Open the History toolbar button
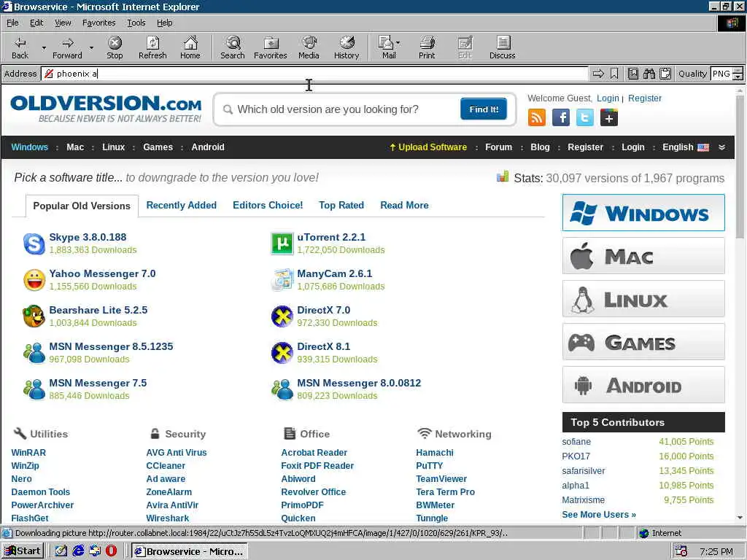Image resolution: width=747 pixels, height=560 pixels. [347, 47]
